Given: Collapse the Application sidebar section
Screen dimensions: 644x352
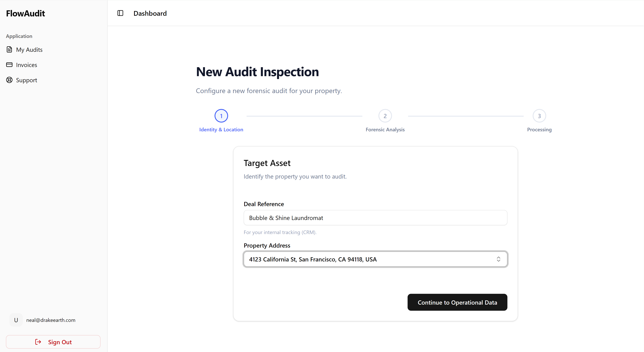Looking at the screenshot, I should click(19, 36).
